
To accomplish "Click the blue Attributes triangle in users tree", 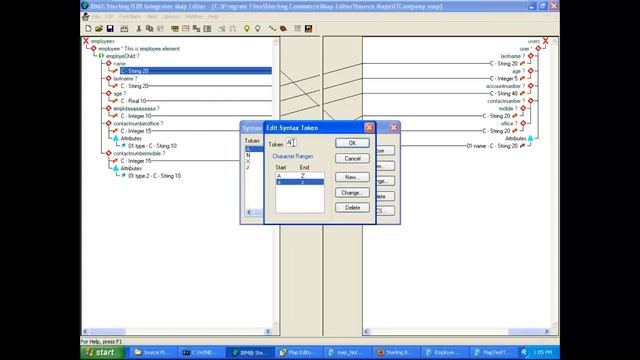I will point(531,138).
